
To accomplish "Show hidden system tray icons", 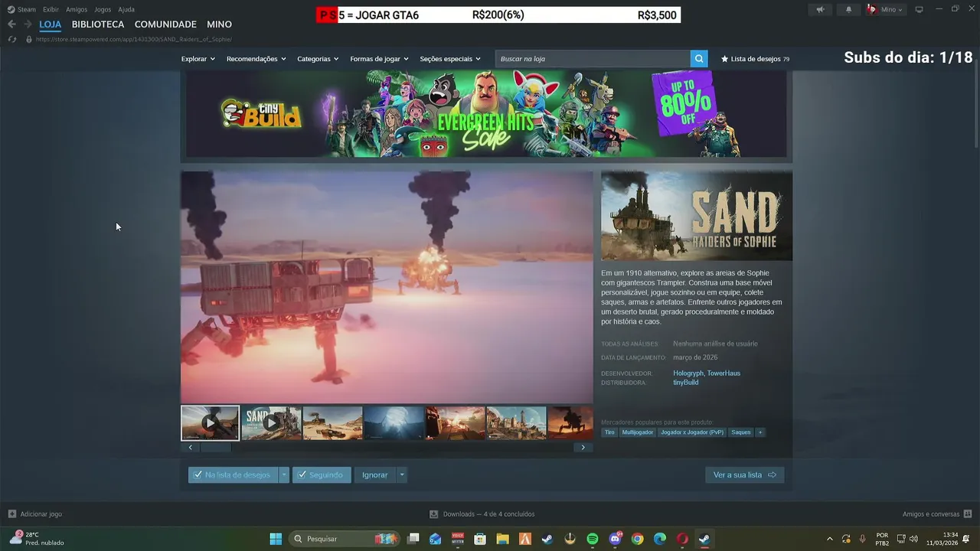I will (x=829, y=539).
